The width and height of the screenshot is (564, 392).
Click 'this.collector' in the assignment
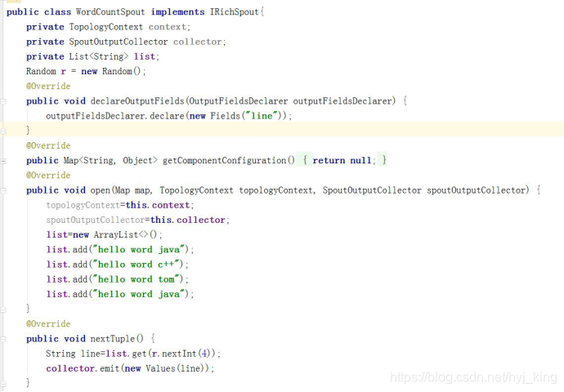188,220
